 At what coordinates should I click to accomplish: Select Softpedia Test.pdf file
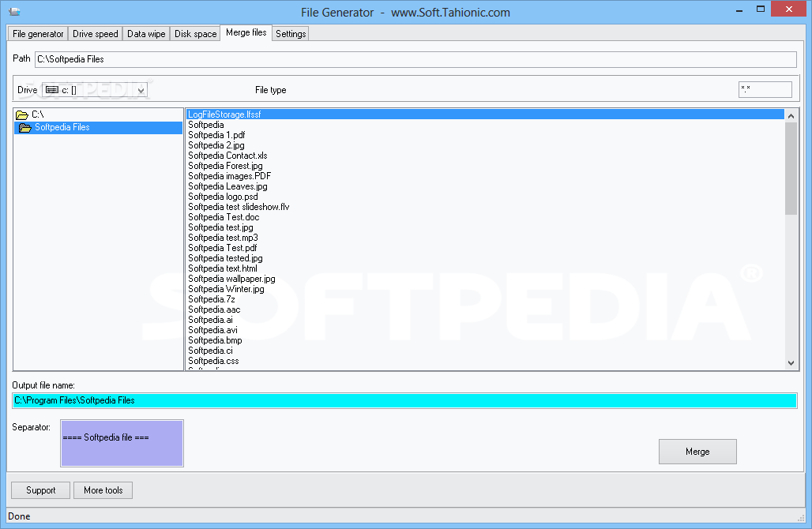coord(485,248)
